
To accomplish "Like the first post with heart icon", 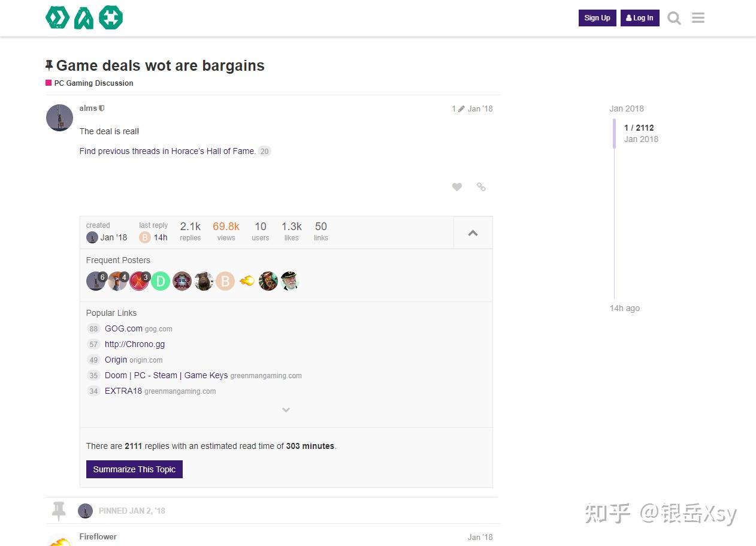I will coord(457,187).
